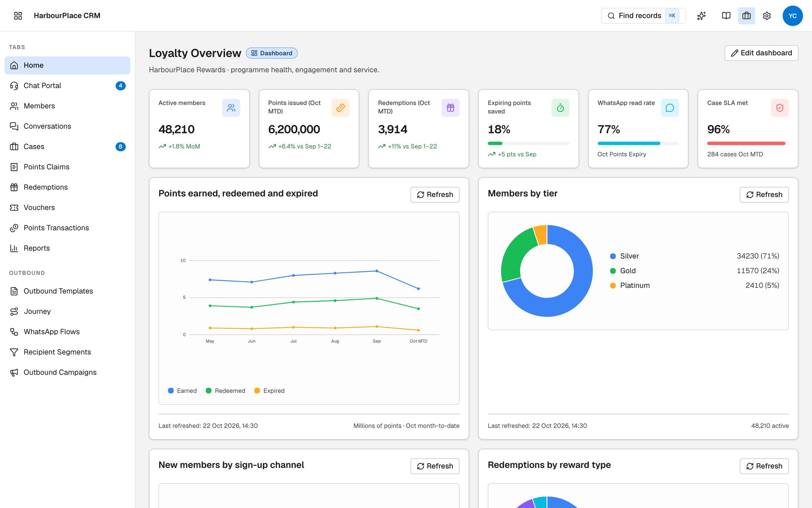
Task: Open settings gear icon
Action: pyautogui.click(x=767, y=16)
